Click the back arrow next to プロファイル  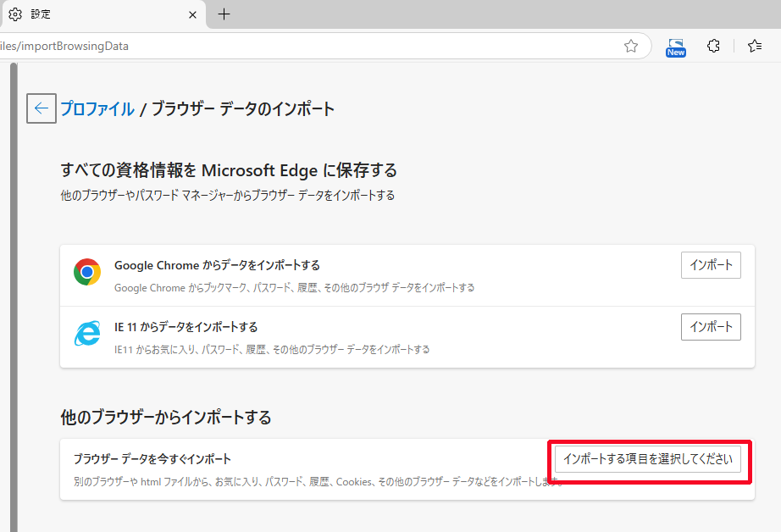tap(42, 108)
